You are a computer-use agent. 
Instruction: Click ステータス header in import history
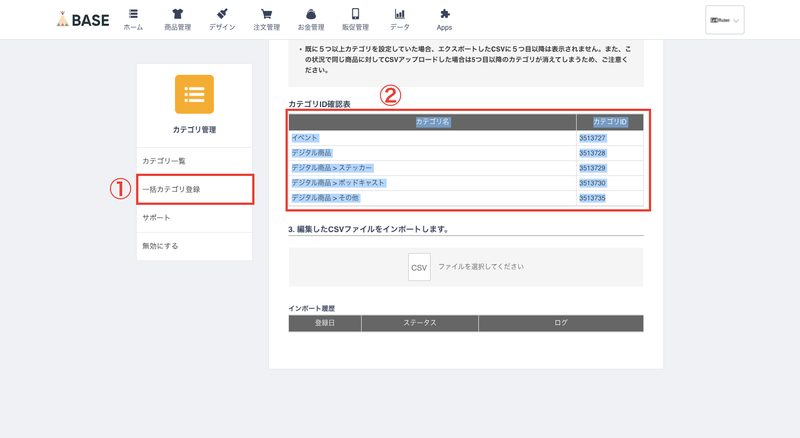[420, 323]
